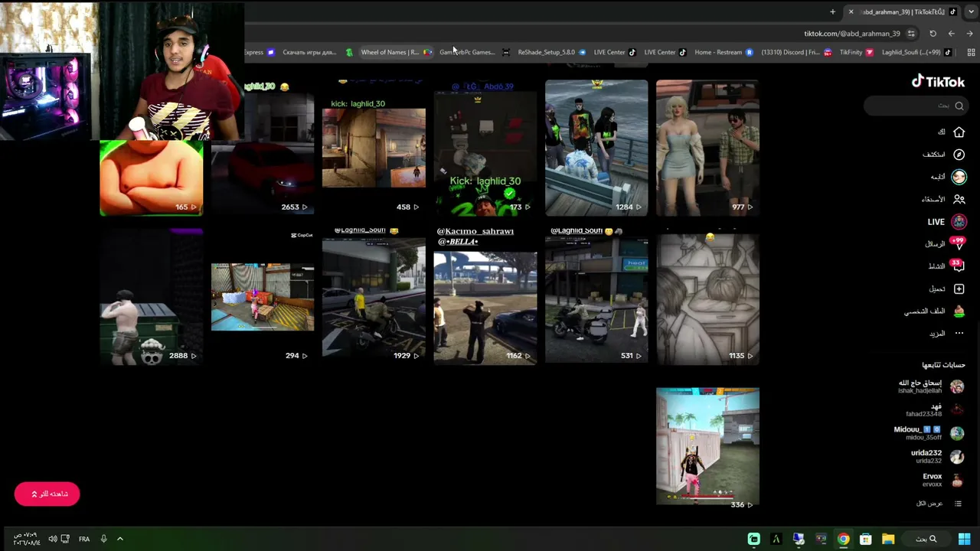980x551 pixels.
Task: Open Messages icon with 99+ badge
Action: 958,244
